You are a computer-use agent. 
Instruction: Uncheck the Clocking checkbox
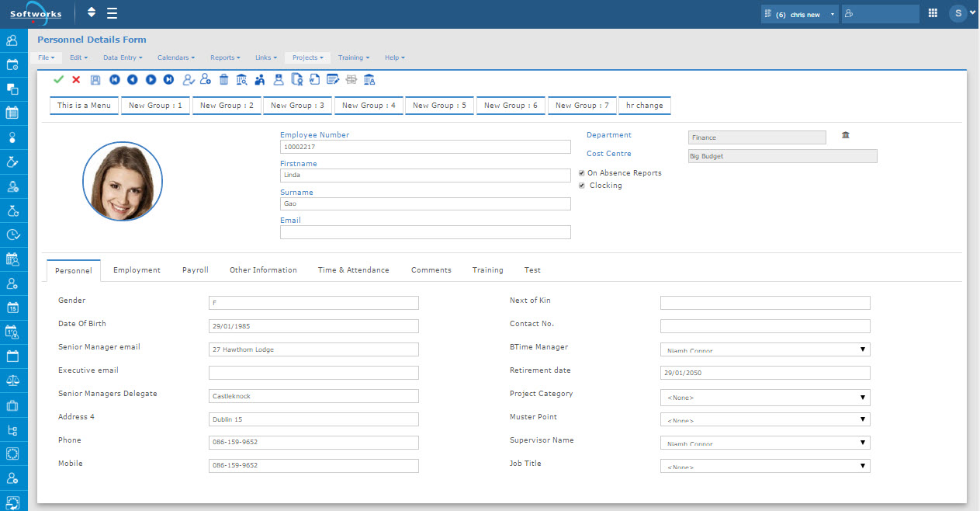tap(582, 186)
